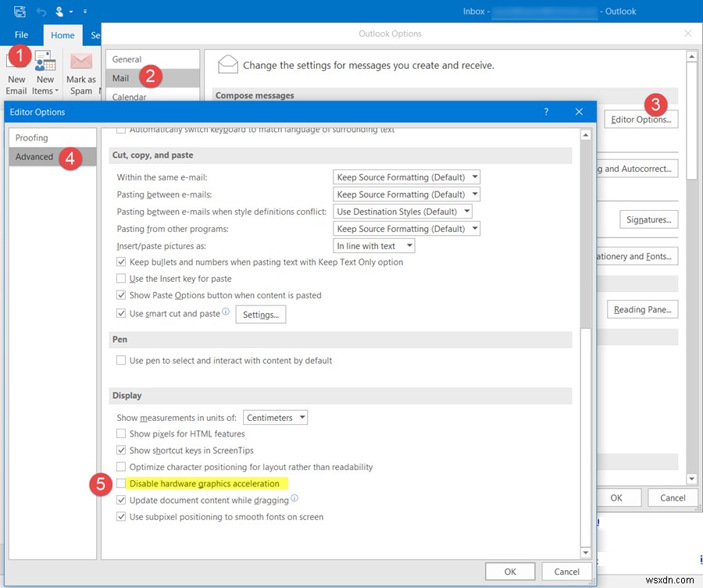Select the Proofing category in Editor Options

tap(34, 137)
